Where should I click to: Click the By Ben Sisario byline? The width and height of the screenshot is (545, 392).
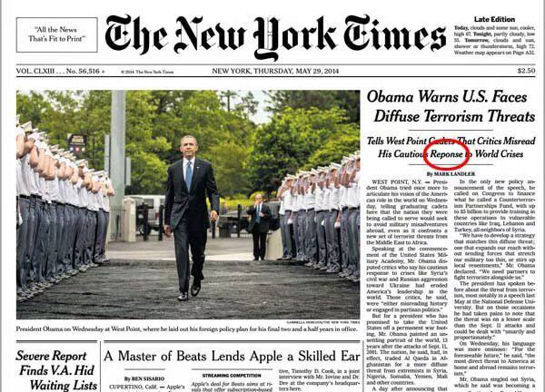(144, 378)
